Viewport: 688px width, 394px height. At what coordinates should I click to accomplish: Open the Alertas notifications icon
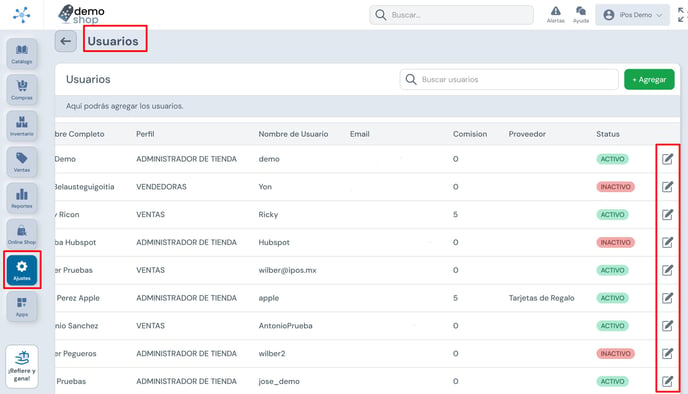pyautogui.click(x=555, y=14)
